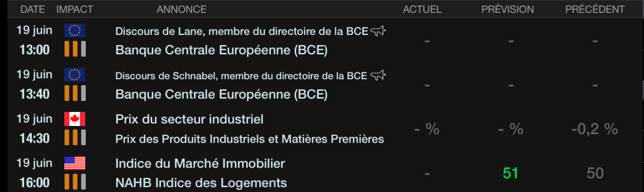644x192 pixels.
Task: Click the United States flag icon
Action: click(x=75, y=164)
